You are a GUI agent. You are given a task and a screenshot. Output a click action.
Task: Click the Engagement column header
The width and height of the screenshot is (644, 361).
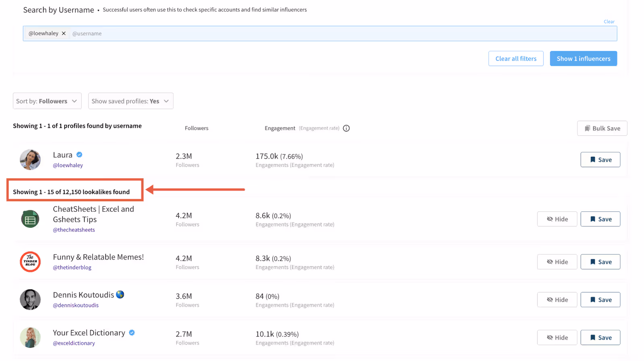(x=280, y=128)
